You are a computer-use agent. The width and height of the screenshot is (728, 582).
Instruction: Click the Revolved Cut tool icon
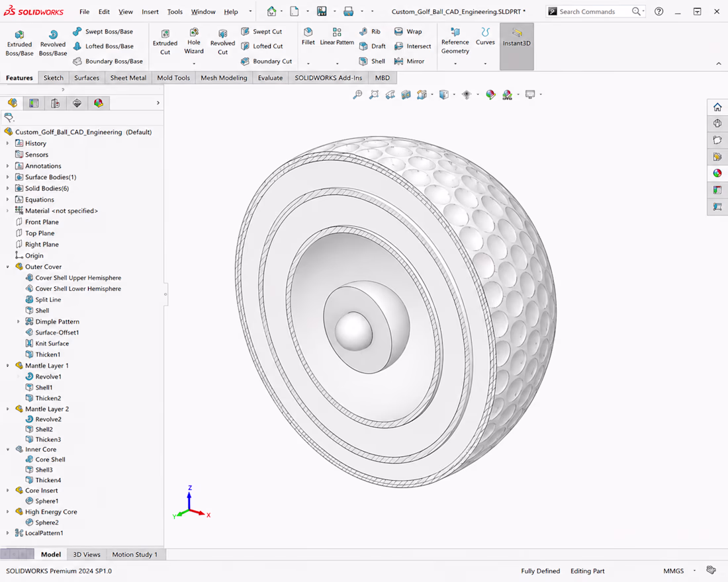click(x=222, y=34)
